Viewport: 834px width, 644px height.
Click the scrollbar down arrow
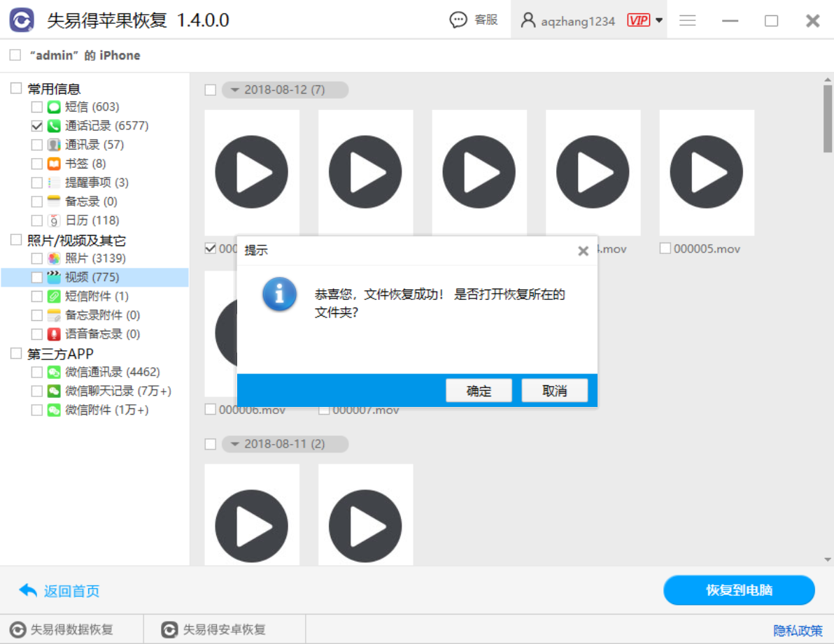coord(828,559)
